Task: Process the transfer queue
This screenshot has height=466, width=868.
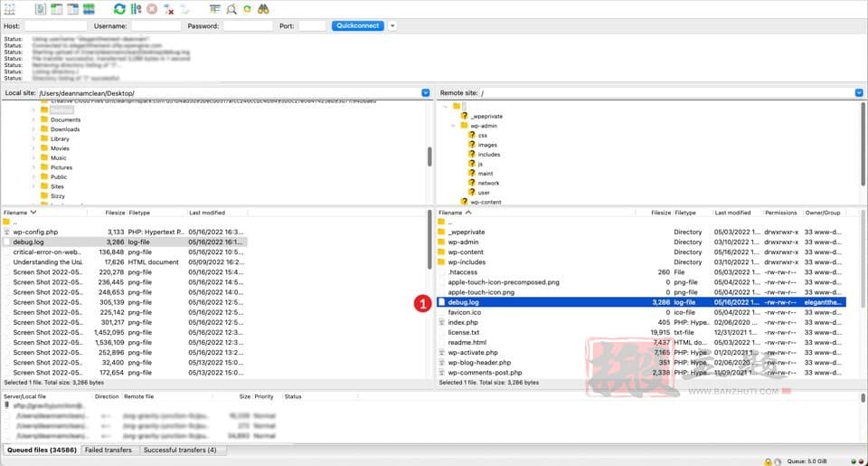Action: pyautogui.click(x=137, y=9)
